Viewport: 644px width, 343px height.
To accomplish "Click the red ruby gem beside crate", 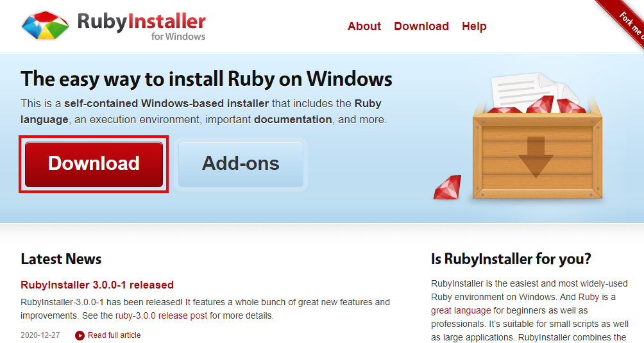I will 448,187.
